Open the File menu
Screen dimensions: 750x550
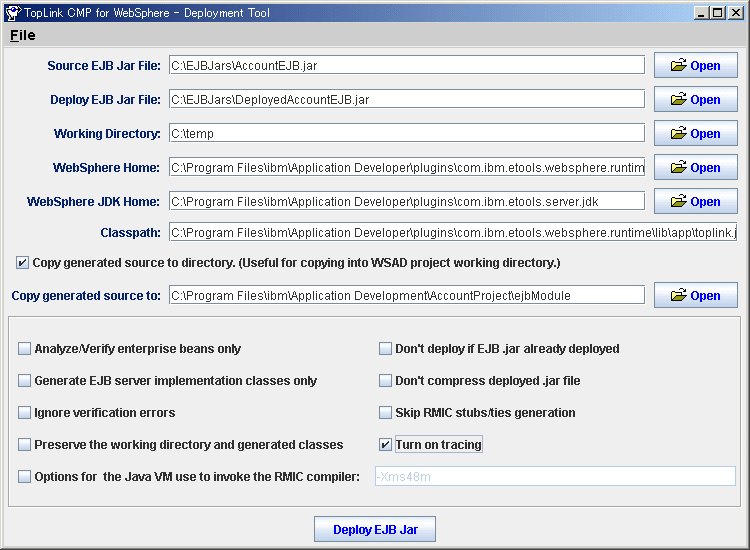point(22,35)
